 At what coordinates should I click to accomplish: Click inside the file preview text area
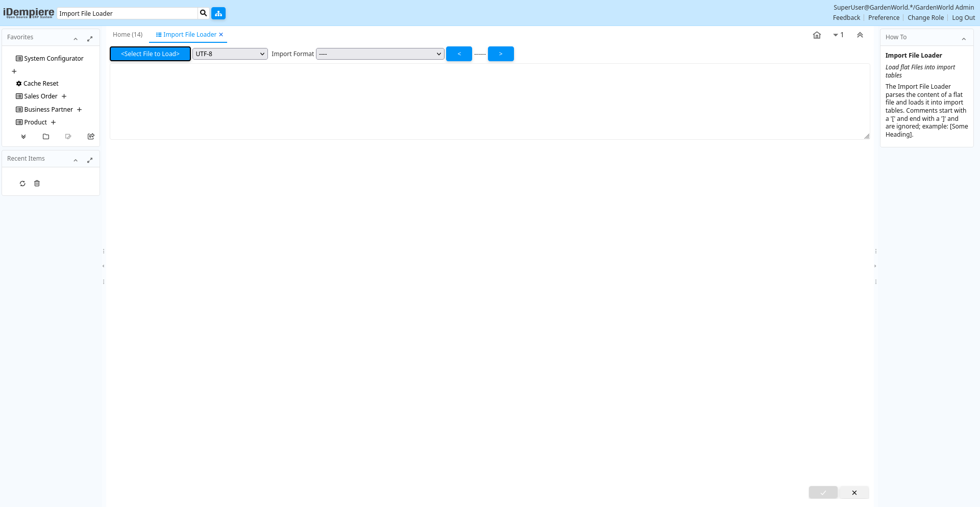489,101
